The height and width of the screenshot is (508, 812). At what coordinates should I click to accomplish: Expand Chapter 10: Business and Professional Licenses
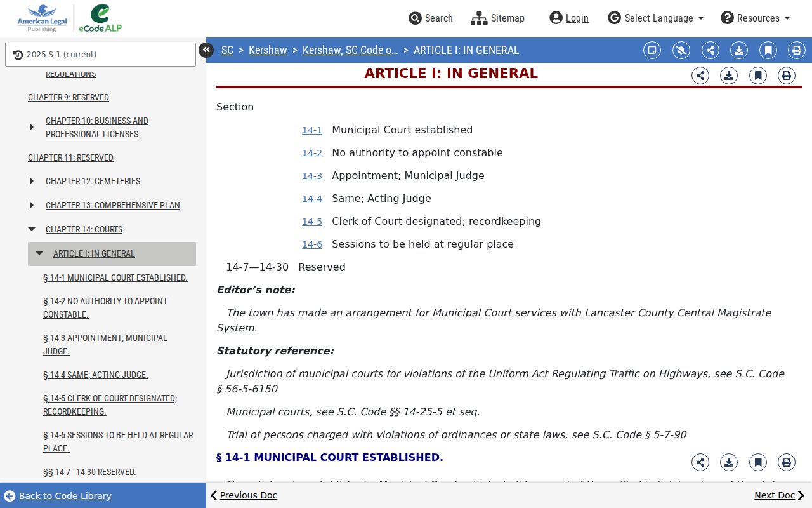tap(32, 127)
